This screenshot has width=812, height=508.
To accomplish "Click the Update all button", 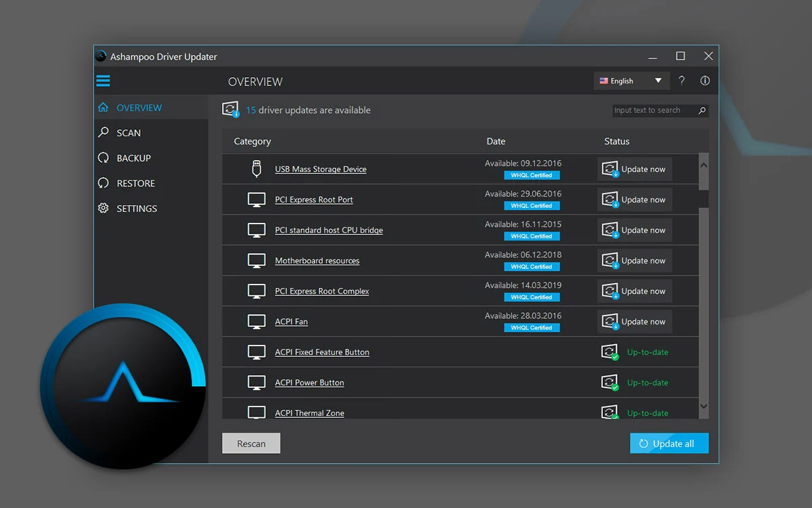I will pyautogui.click(x=669, y=444).
